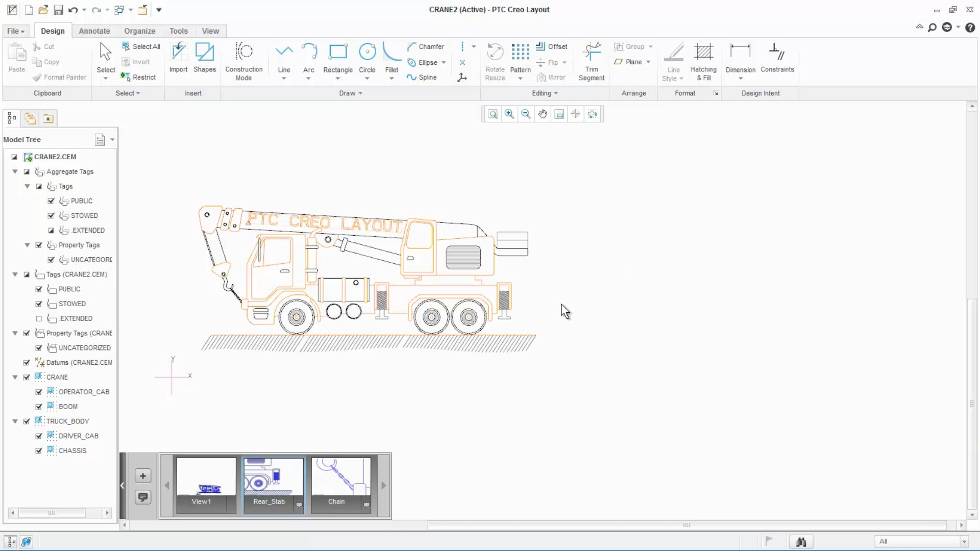Open the Shapes tool
The width and height of the screenshot is (980, 551).
coord(205,58)
